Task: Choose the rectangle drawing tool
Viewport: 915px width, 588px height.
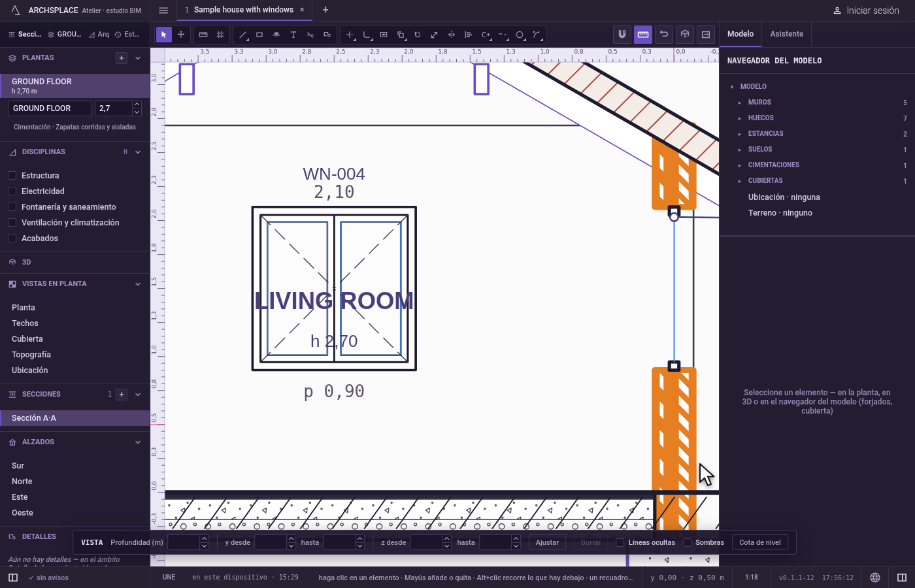Action: tap(259, 35)
